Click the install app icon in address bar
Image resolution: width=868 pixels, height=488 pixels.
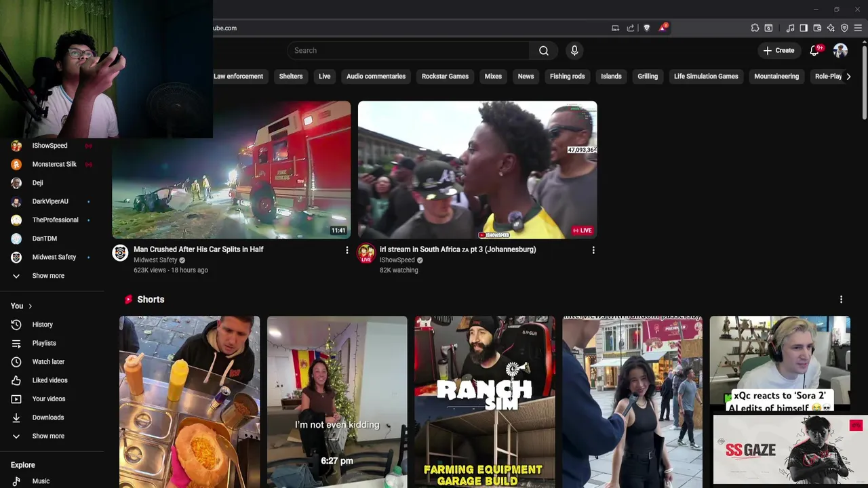pyautogui.click(x=615, y=28)
